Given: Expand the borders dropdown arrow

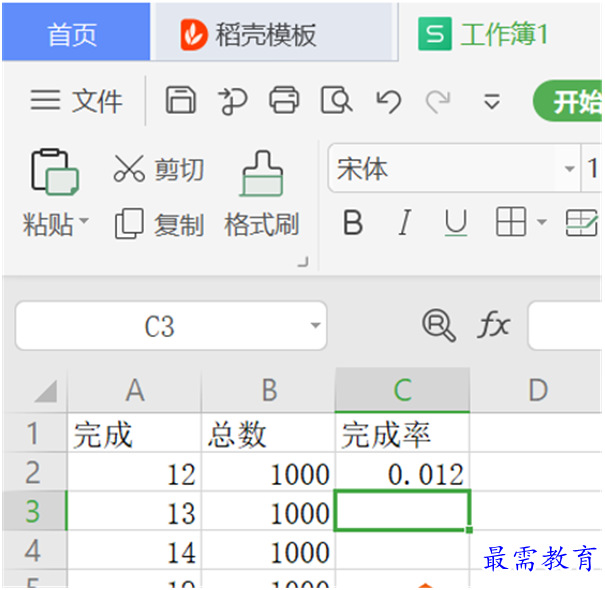Looking at the screenshot, I should pos(542,222).
